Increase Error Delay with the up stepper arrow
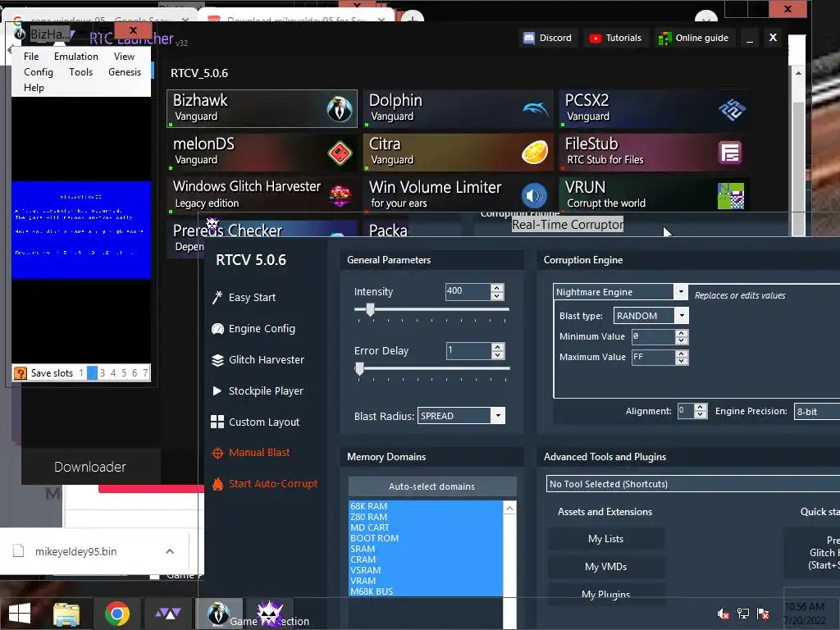The height and width of the screenshot is (630, 840). (498, 347)
